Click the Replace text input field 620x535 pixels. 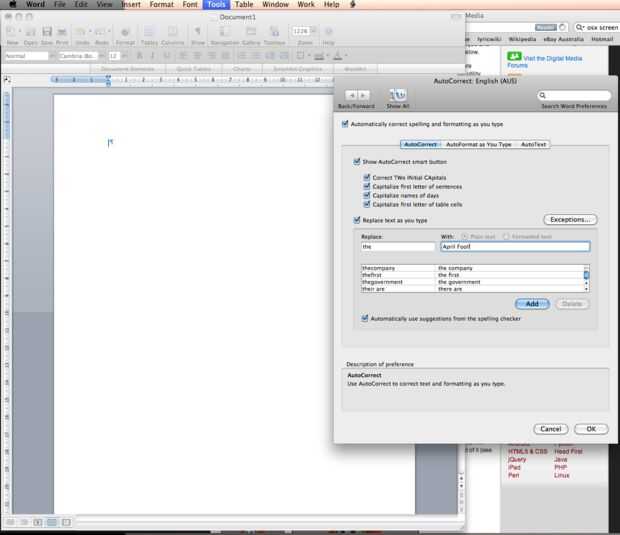click(398, 247)
